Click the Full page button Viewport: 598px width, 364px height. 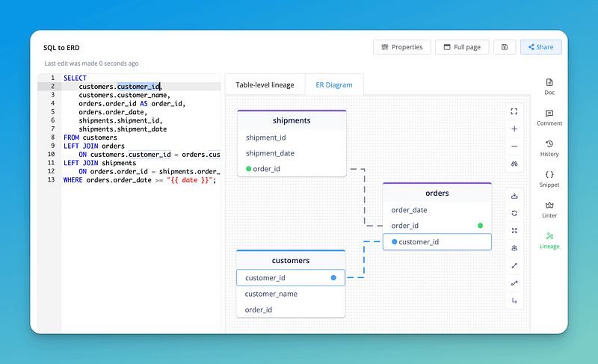(x=462, y=47)
